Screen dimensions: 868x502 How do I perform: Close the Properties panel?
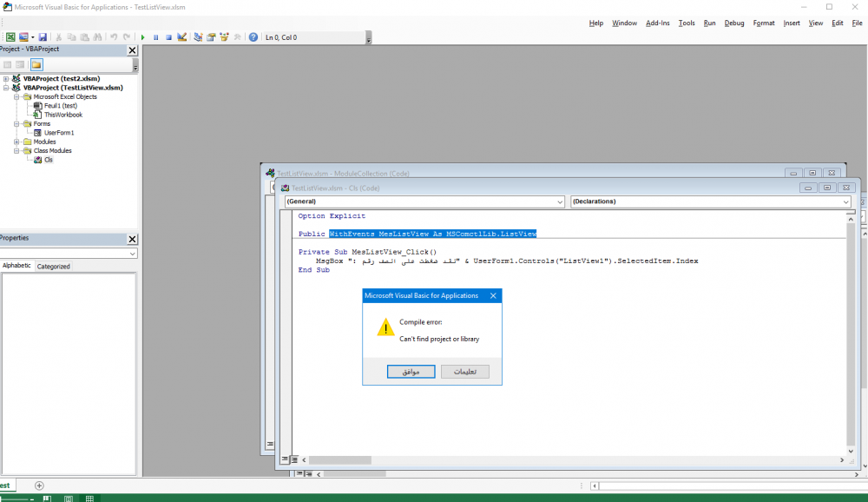point(132,239)
